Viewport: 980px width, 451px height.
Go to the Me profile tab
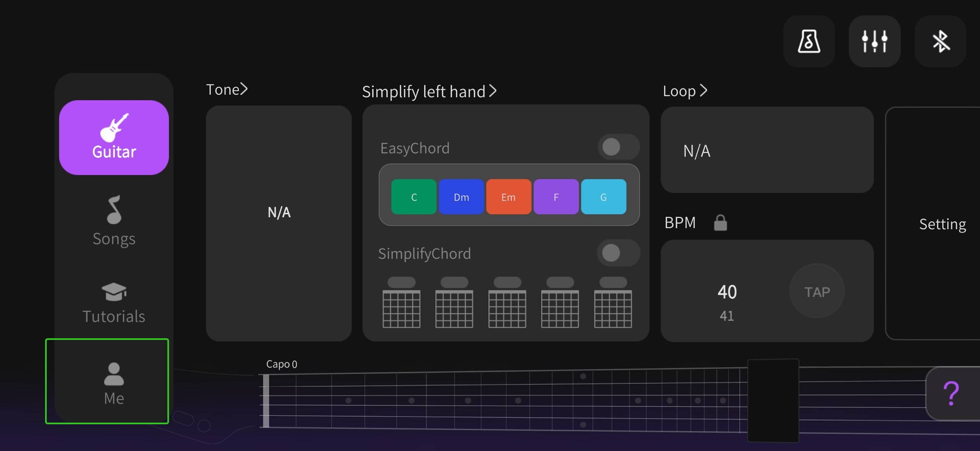point(108,382)
